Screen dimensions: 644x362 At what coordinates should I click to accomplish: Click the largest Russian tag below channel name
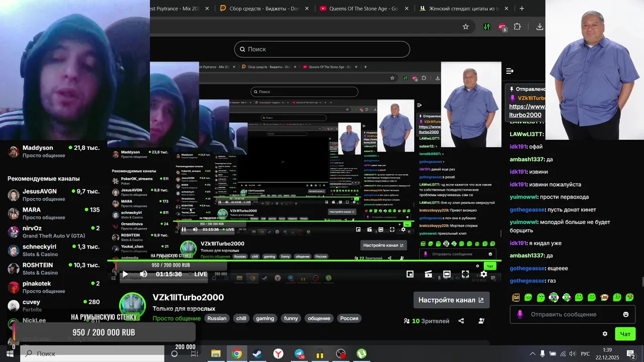point(217,318)
